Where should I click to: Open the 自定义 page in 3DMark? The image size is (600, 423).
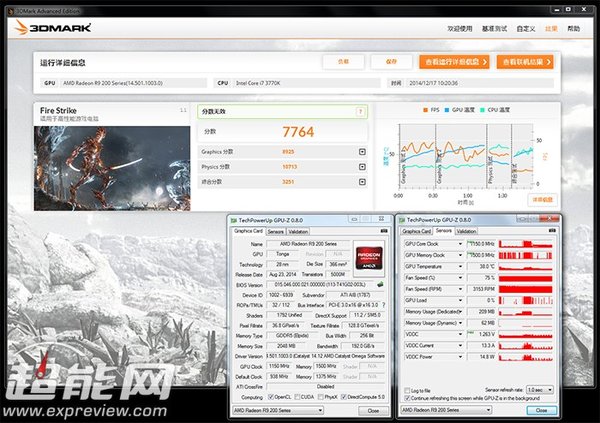pos(526,29)
